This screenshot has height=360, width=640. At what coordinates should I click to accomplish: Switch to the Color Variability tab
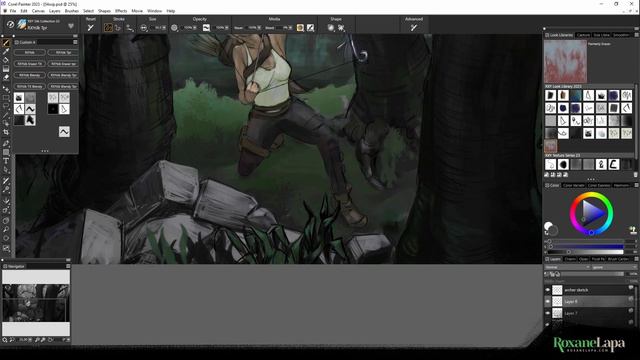(574, 185)
